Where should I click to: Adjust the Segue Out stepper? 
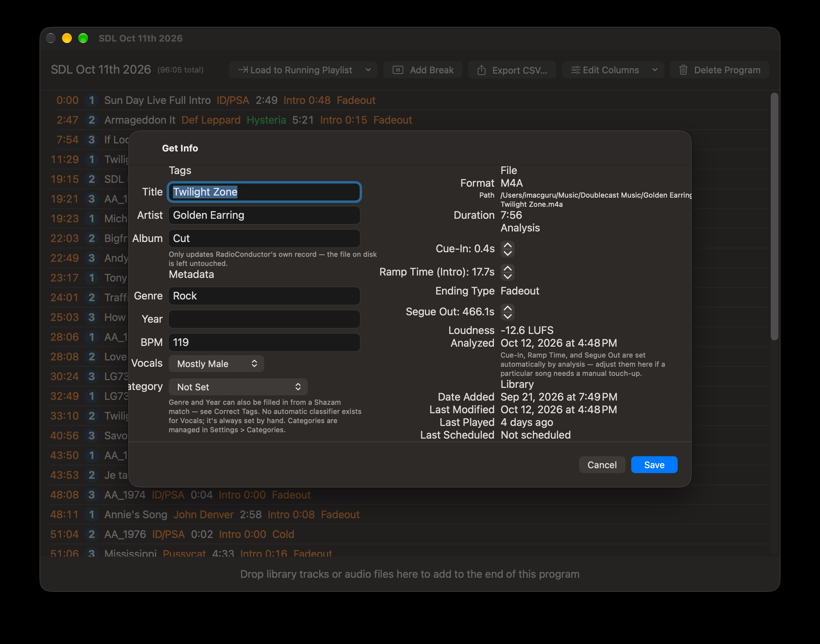pos(508,312)
